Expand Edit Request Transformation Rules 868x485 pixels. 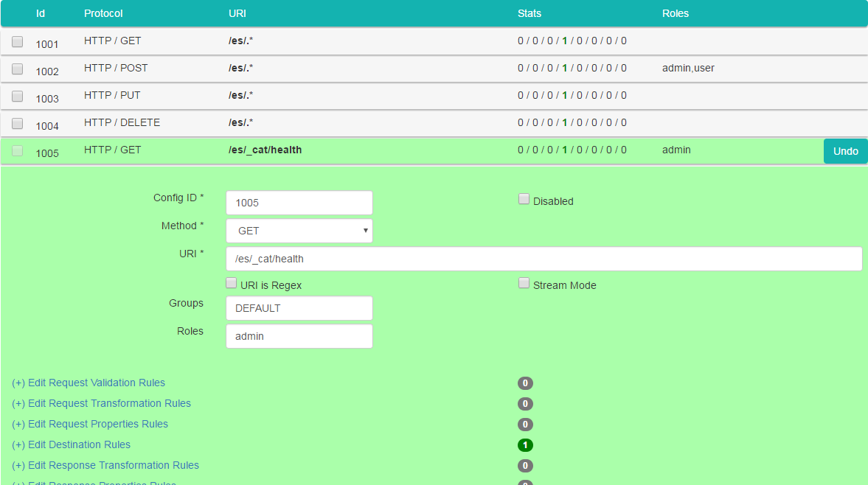[x=101, y=403]
